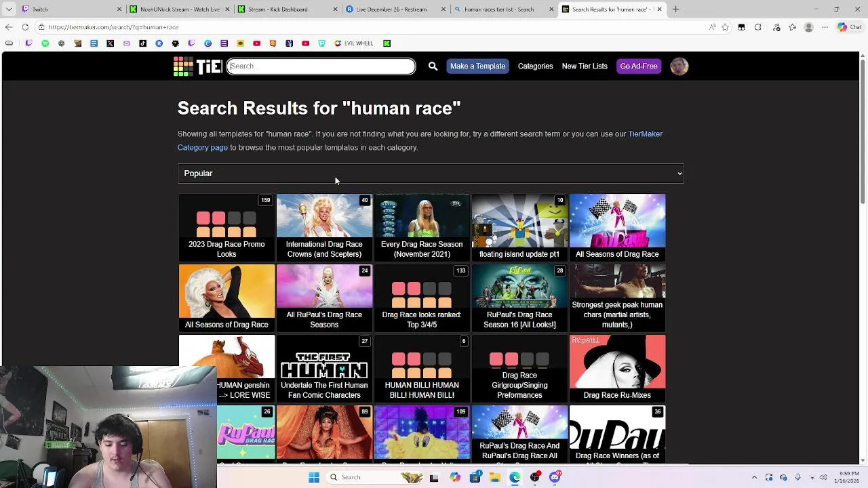
Task: Add page to favorites with star icon
Action: 725,27
